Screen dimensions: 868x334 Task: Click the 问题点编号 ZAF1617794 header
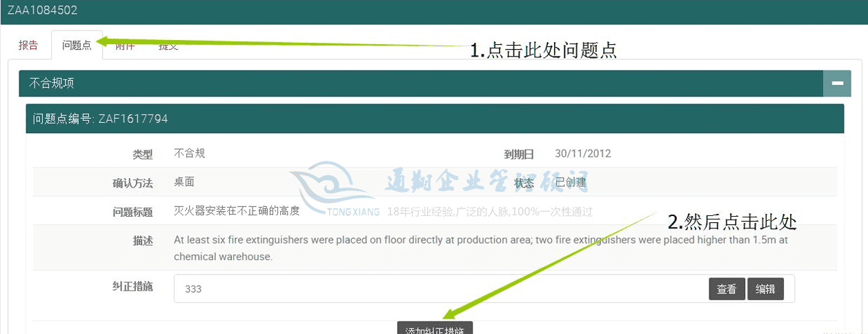click(101, 119)
